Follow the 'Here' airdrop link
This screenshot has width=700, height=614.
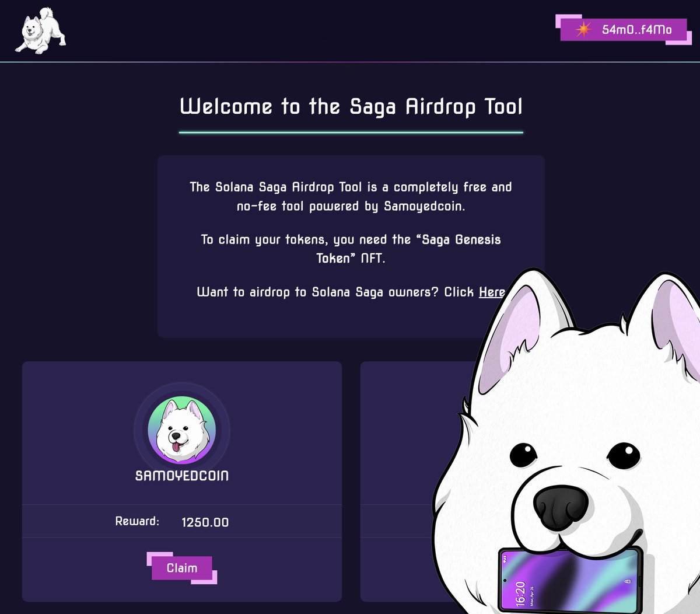click(492, 292)
